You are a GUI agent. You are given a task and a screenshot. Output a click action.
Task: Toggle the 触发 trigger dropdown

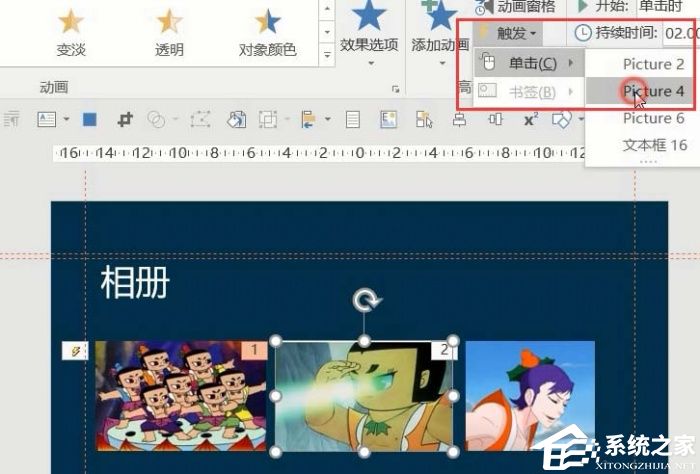click(510, 33)
